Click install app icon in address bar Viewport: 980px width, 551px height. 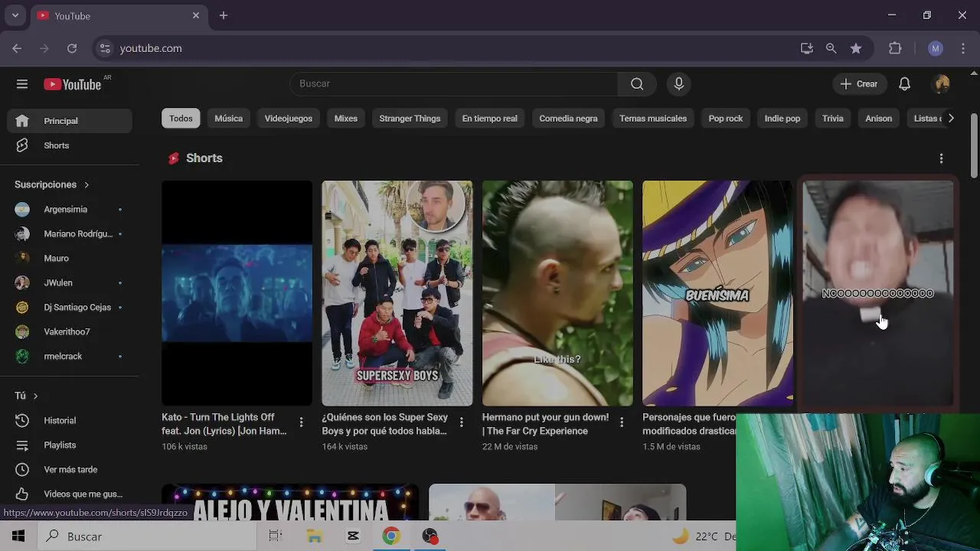click(x=807, y=48)
